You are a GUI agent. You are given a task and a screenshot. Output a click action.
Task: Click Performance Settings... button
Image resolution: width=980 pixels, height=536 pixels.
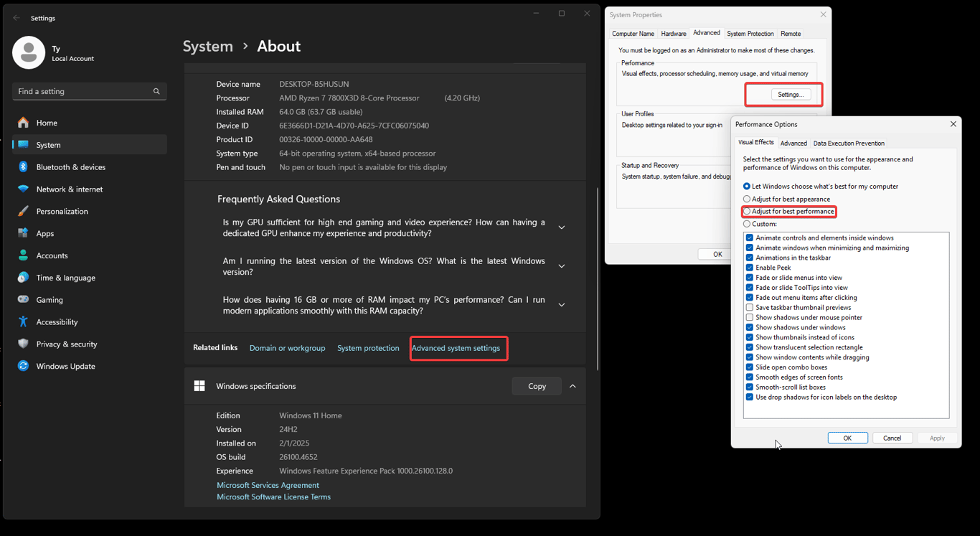click(791, 95)
